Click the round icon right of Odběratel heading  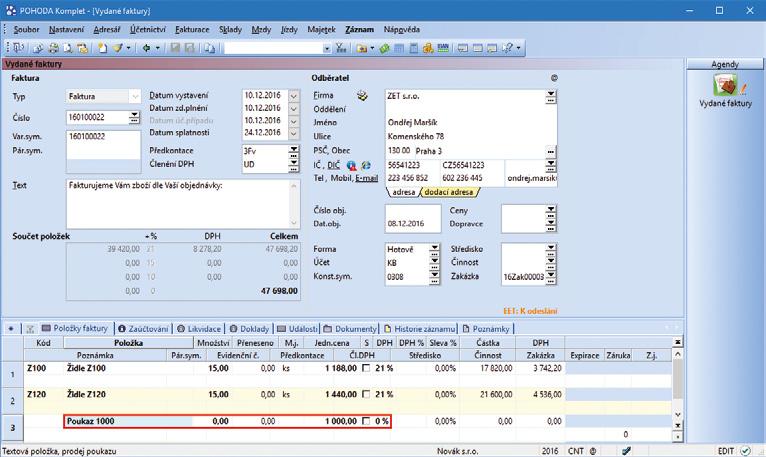pos(554,78)
